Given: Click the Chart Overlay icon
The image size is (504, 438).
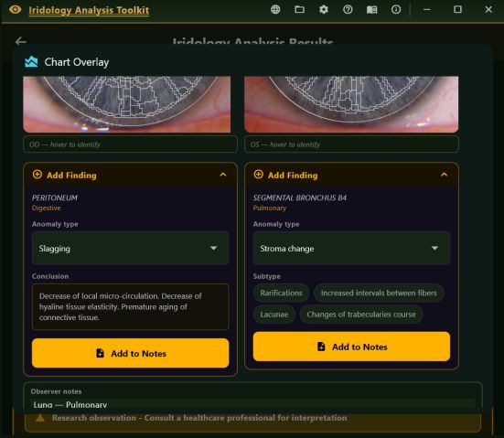Looking at the screenshot, I should pyautogui.click(x=31, y=61).
